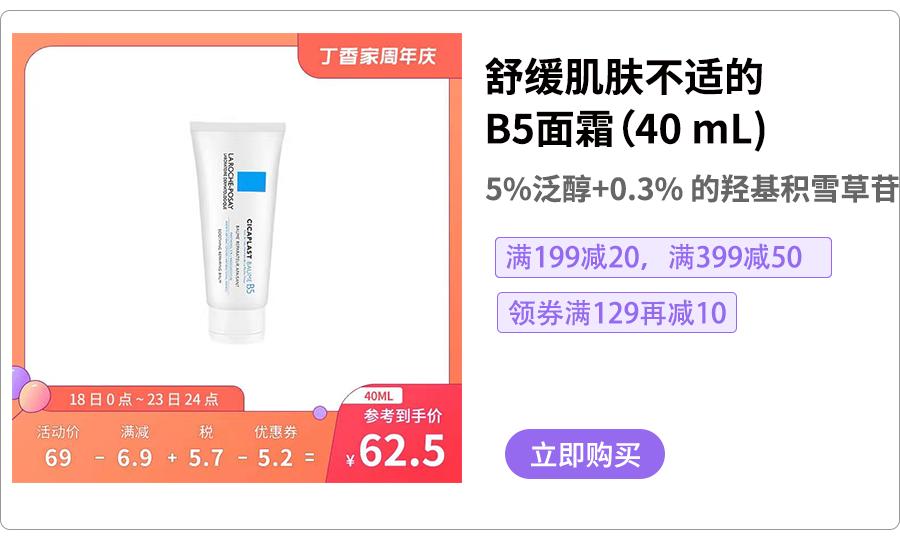Open the product title 舒缓肌肤不适的B5面霜

click(x=626, y=102)
